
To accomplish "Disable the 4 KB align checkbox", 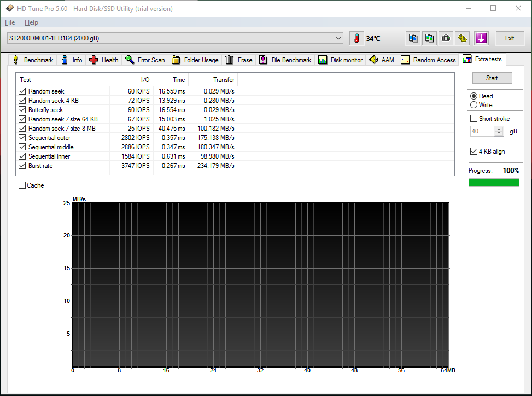I will click(x=473, y=152).
